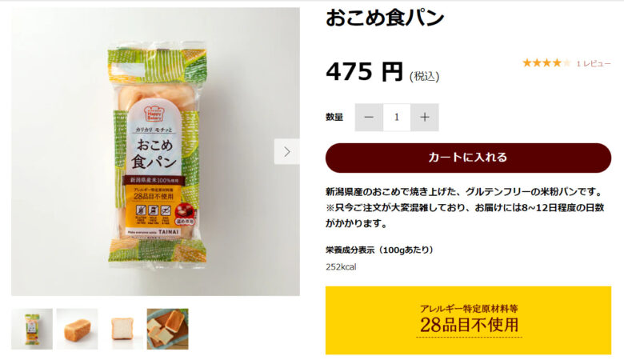The image size is (624, 364).
Task: Click the Happy Bakery logo on package
Action: pyautogui.click(x=154, y=113)
